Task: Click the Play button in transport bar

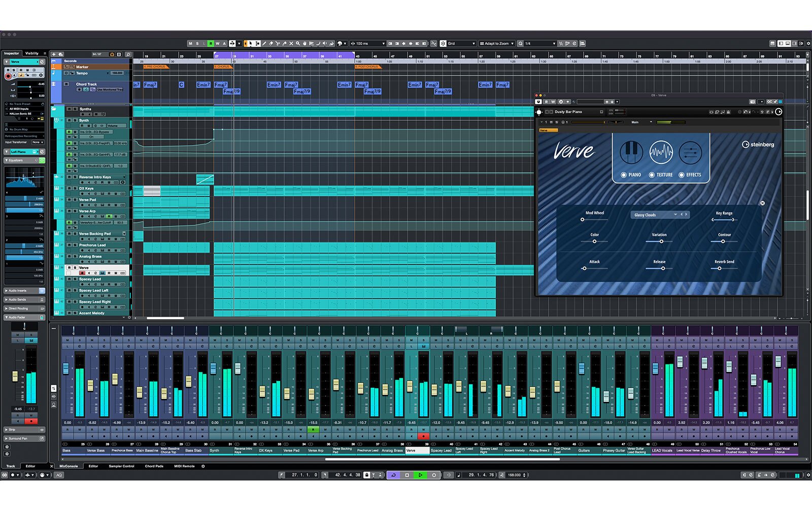Action: [x=420, y=475]
